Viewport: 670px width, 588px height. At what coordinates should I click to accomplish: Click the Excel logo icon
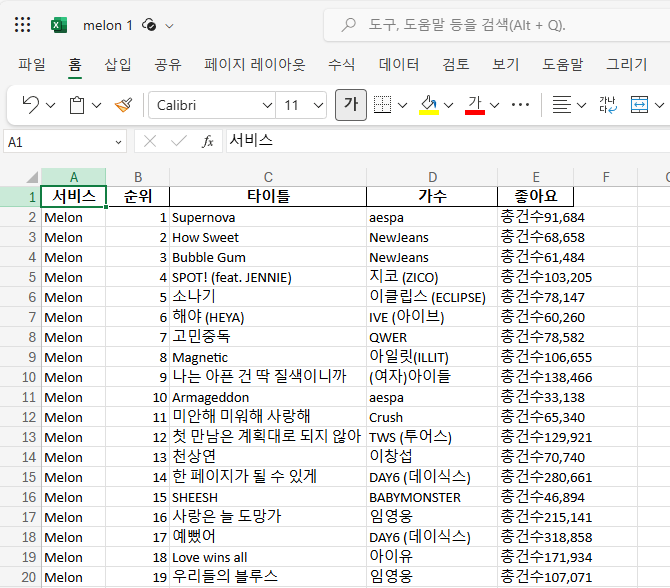click(x=59, y=25)
